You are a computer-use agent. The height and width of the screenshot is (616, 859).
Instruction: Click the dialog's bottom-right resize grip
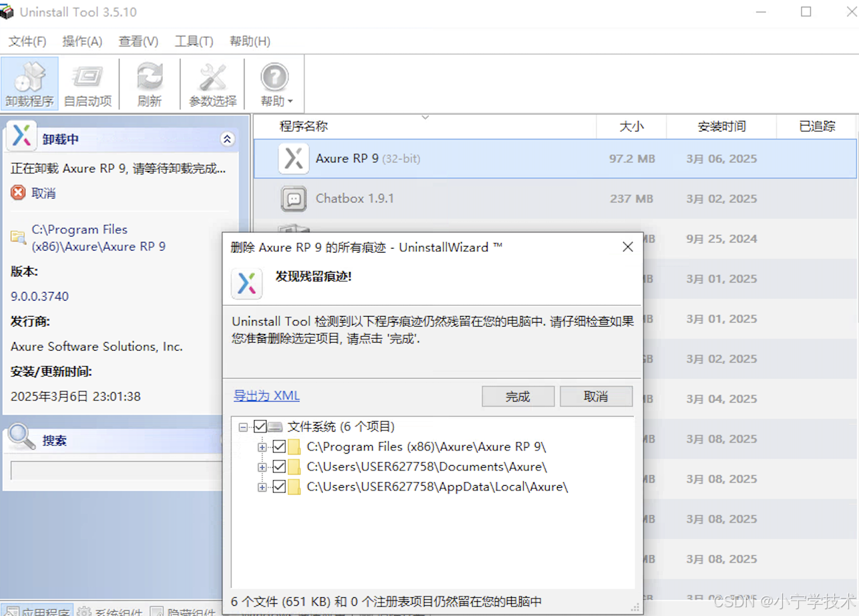[x=636, y=607]
